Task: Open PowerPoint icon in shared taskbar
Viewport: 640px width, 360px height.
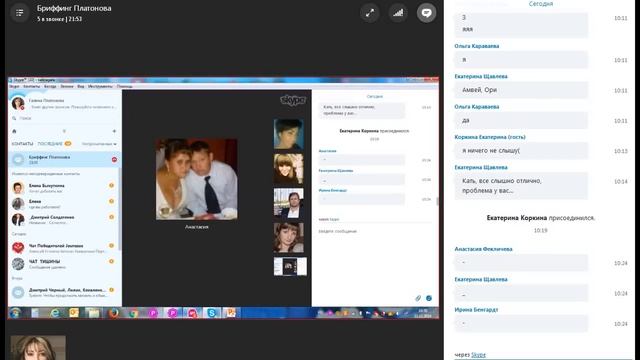Action: pyautogui.click(x=231, y=313)
